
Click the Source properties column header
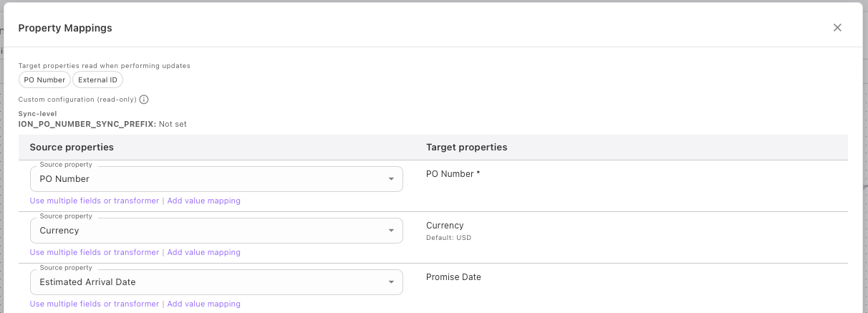coord(72,148)
